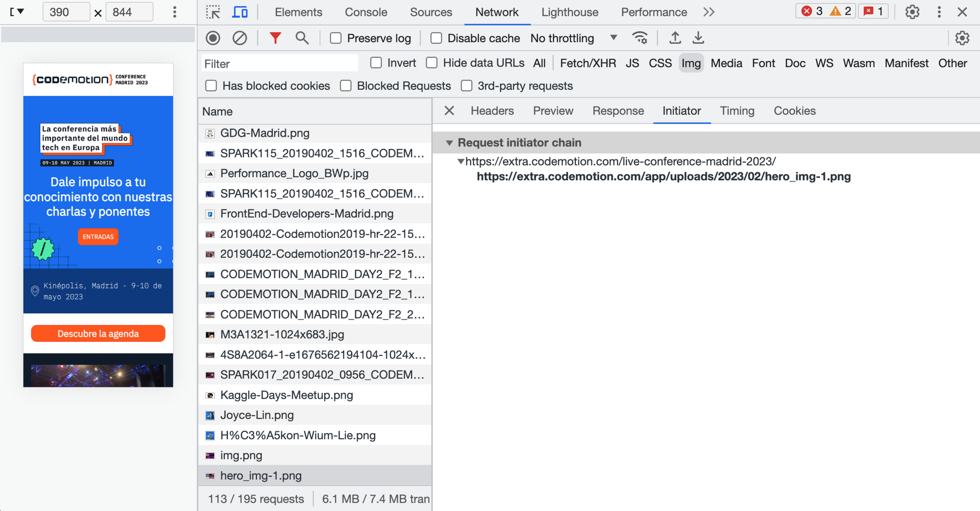Screen dimensions: 980x511
Task: Toggle device toolbar icon
Action: tap(240, 12)
